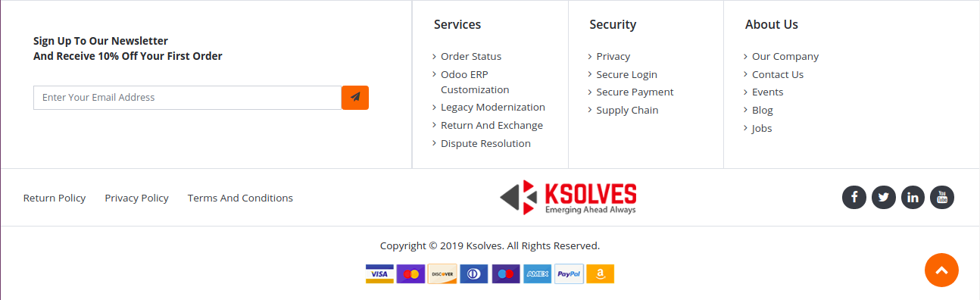Open the LinkedIn social icon

[913, 198]
